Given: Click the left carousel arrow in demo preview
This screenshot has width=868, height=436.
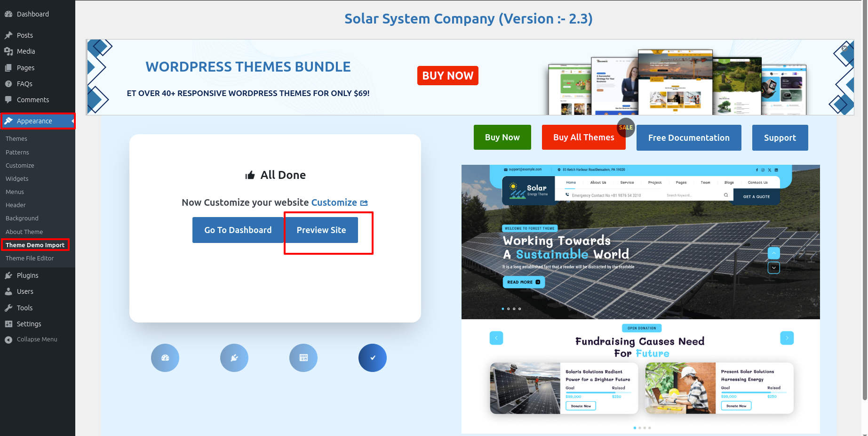Looking at the screenshot, I should point(496,338).
